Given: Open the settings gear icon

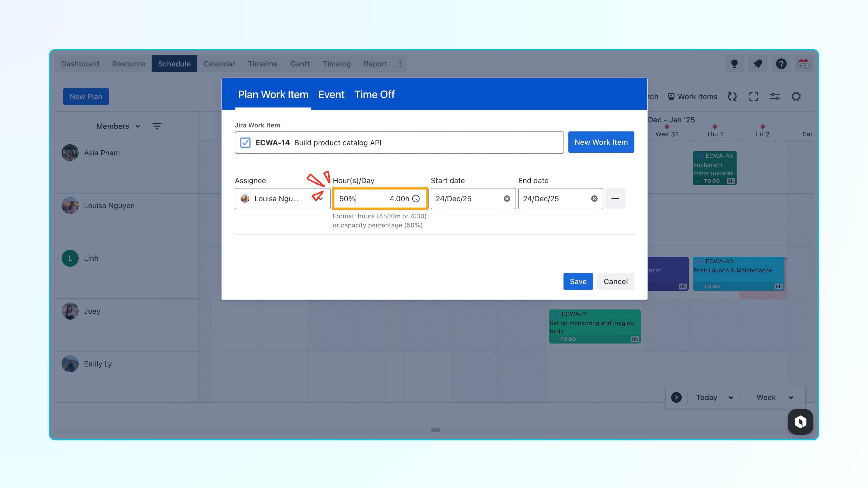Looking at the screenshot, I should pos(796,97).
